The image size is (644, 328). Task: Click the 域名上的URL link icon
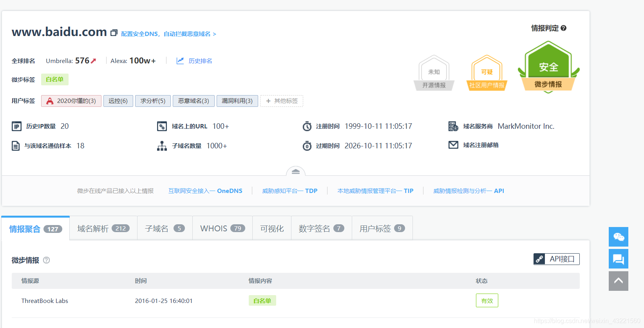click(162, 126)
